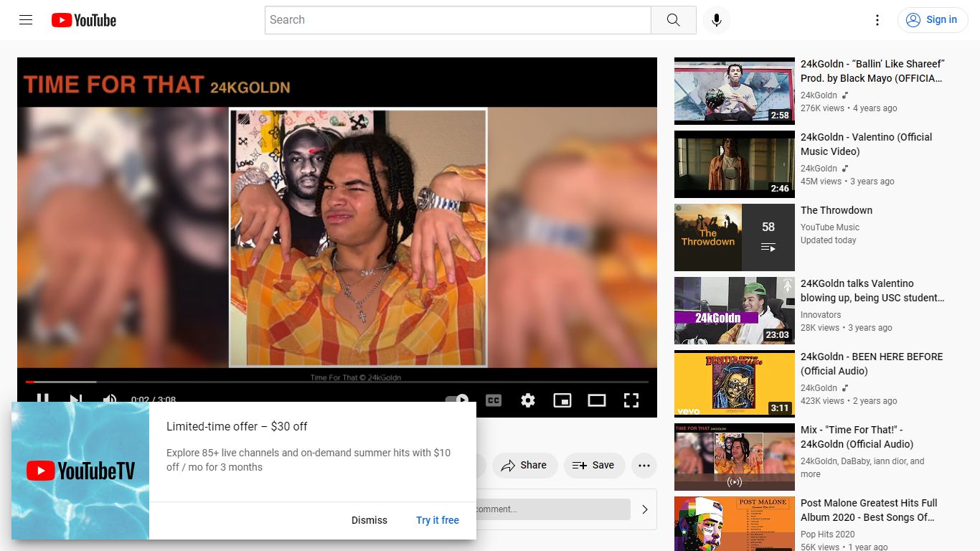
Task: Click the "28K views" text
Action: (x=820, y=328)
